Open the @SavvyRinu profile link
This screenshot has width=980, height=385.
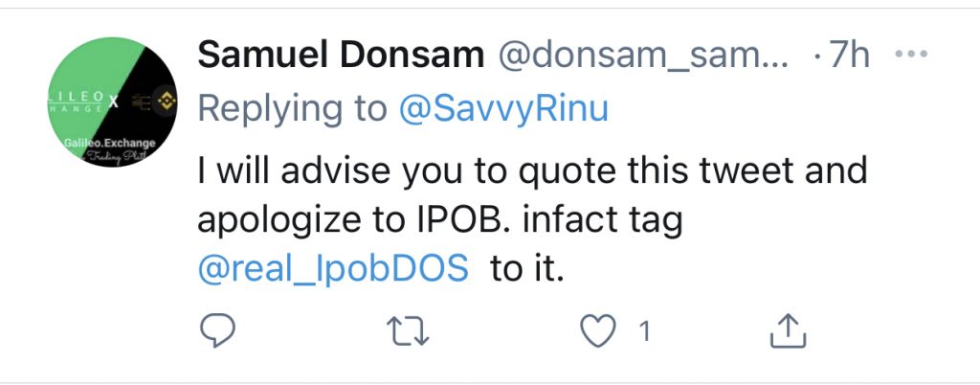click(x=503, y=108)
